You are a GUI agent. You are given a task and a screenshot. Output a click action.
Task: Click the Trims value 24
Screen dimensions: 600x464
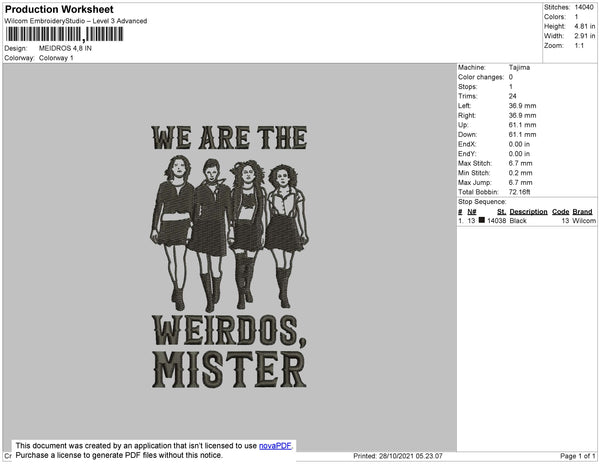point(513,96)
